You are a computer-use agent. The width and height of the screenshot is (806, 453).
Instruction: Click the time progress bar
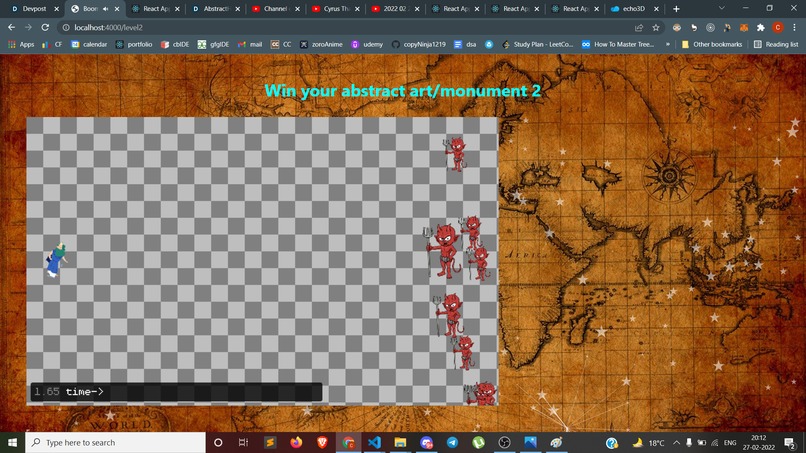(176, 392)
